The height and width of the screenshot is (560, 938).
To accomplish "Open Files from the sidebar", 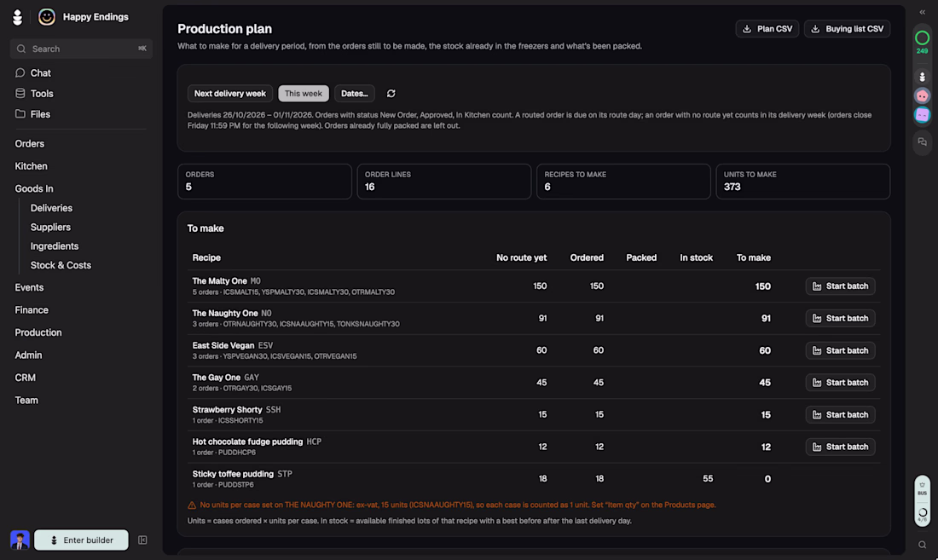I will tap(40, 114).
